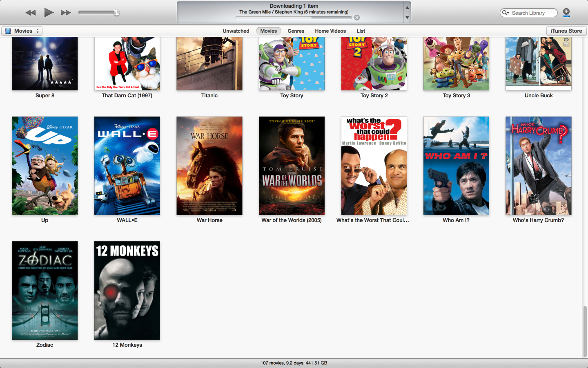Screen dimensions: 588x368
Task: Select the Who's Harry Crumb? poster
Action: [x=539, y=166]
